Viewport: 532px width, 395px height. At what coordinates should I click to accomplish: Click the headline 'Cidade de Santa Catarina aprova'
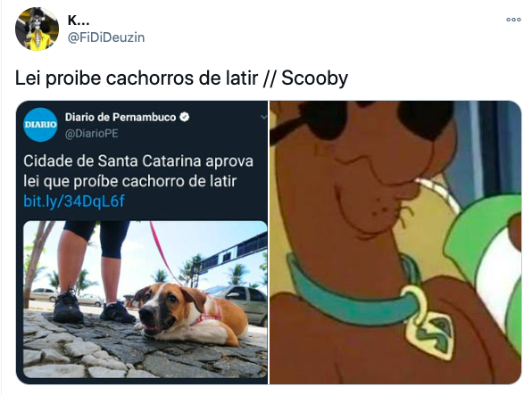[x=138, y=160]
